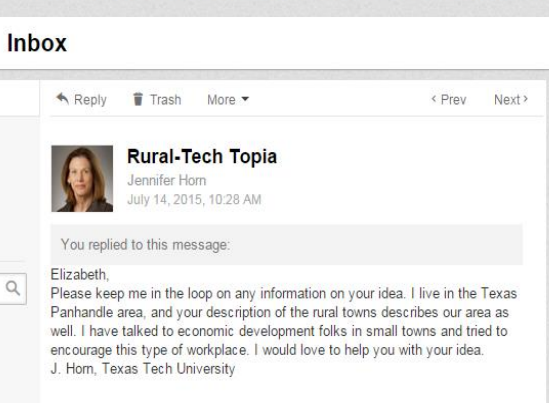Click the Reply arrow icon
This screenshot has height=403, width=549.
pyautogui.click(x=62, y=98)
